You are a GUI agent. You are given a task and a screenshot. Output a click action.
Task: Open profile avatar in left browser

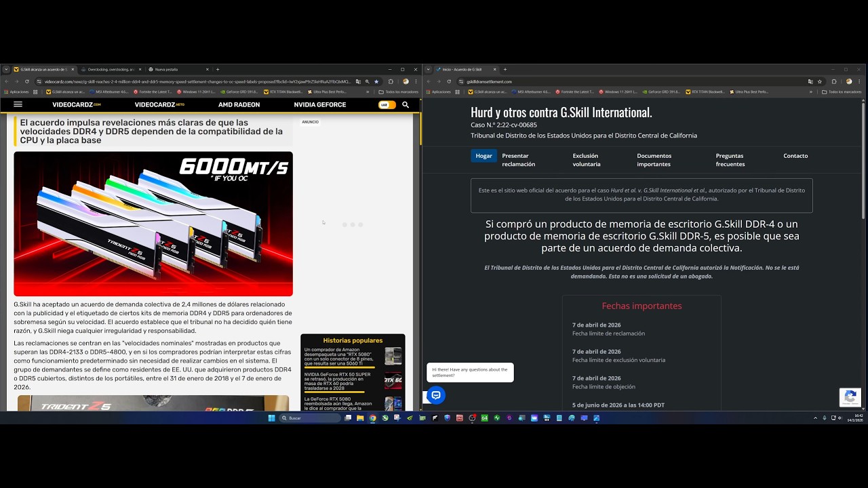pos(406,81)
